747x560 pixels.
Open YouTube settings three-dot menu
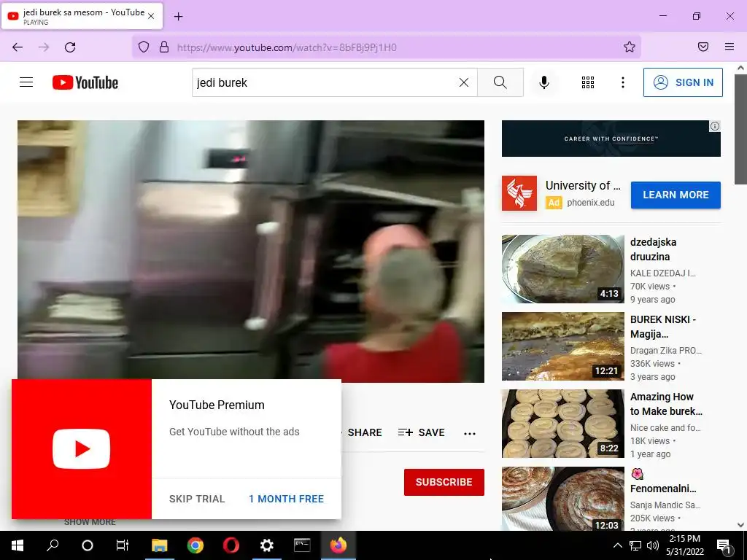(x=623, y=82)
